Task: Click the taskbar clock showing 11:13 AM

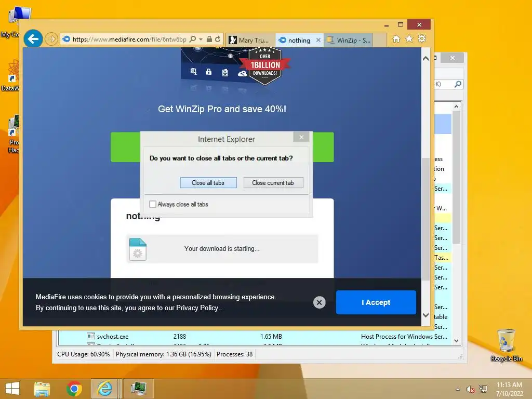Action: coord(509,389)
